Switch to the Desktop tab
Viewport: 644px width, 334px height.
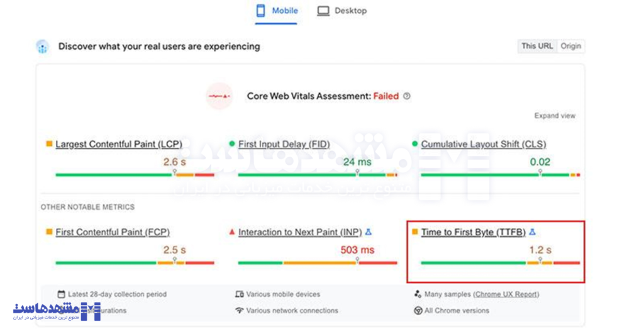tap(341, 11)
